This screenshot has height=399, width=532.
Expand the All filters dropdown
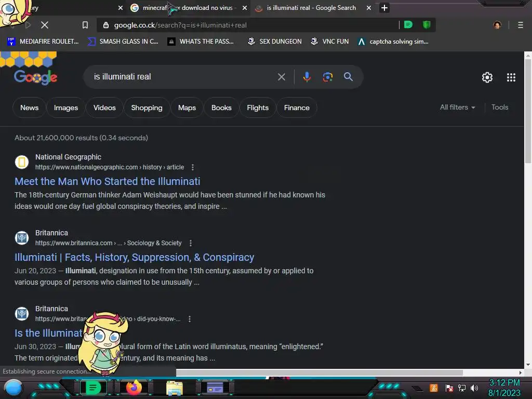pos(457,107)
